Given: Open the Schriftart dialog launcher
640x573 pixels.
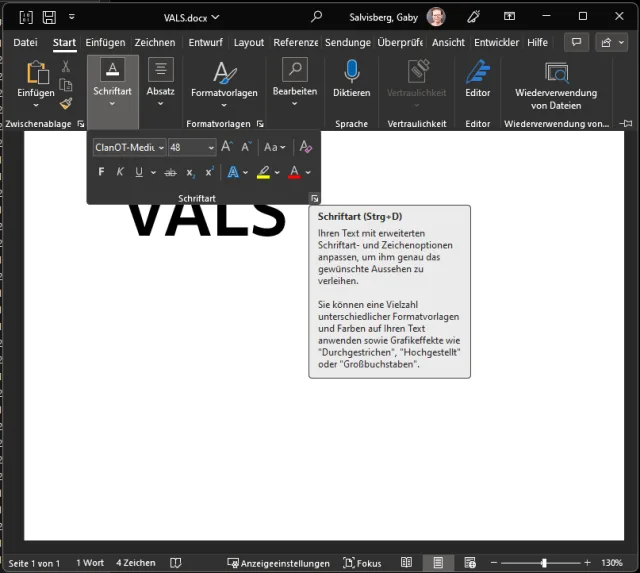Looking at the screenshot, I should click(313, 198).
